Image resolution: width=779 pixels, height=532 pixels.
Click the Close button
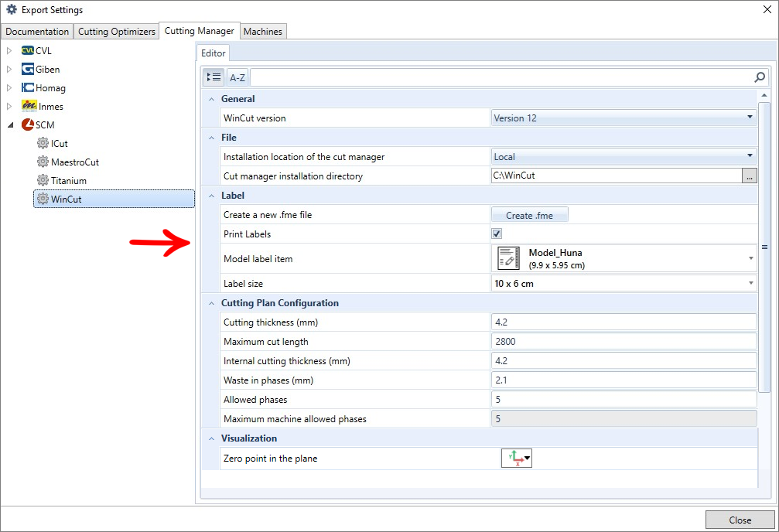[x=740, y=520]
